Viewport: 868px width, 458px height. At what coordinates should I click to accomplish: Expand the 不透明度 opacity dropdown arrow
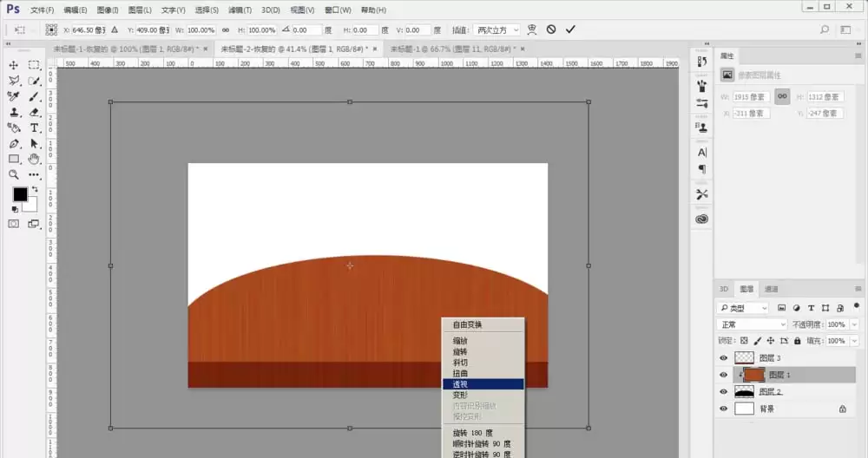[x=854, y=324]
